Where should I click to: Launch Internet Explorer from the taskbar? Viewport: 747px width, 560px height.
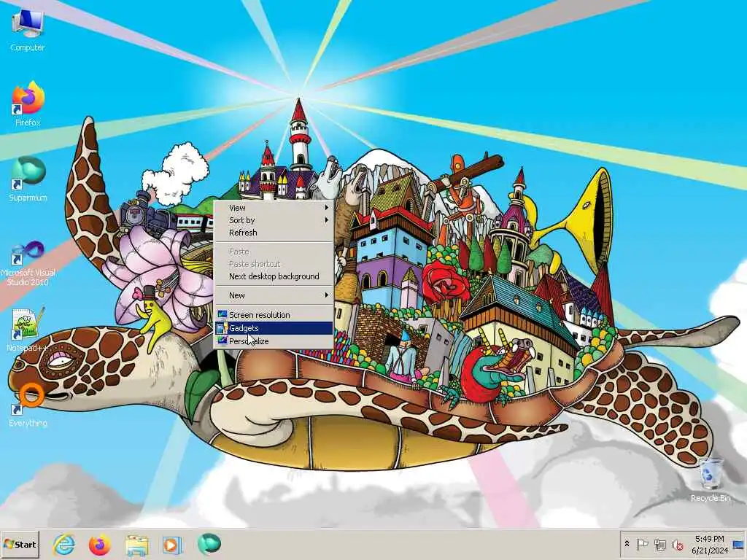pyautogui.click(x=64, y=544)
